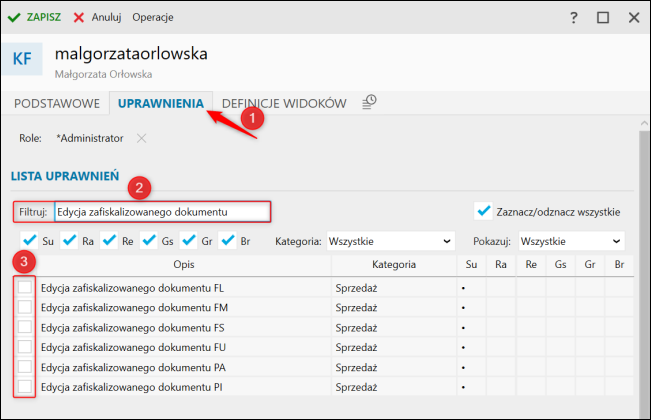Focus the Filtruj text field
Viewport: 651px width, 420px height.
point(162,212)
